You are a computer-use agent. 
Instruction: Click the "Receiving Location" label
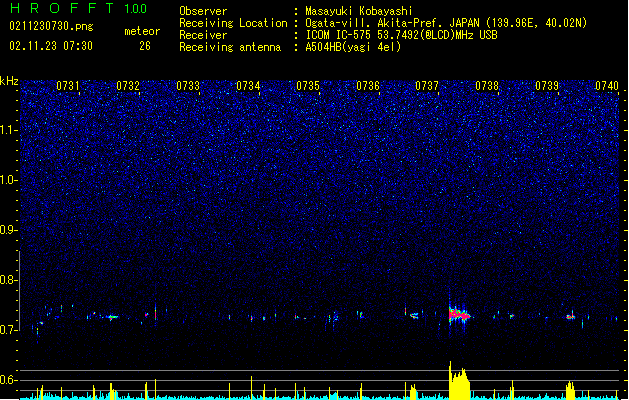233,23
